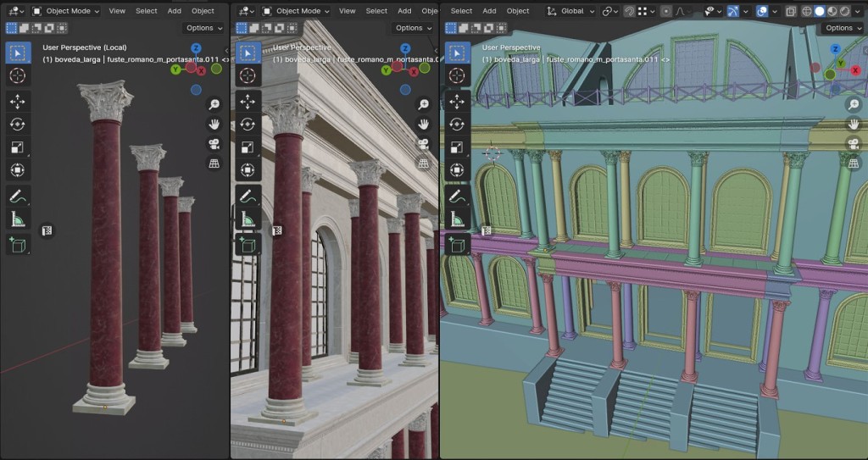Click Add Cube tool in middle viewport

248,245
